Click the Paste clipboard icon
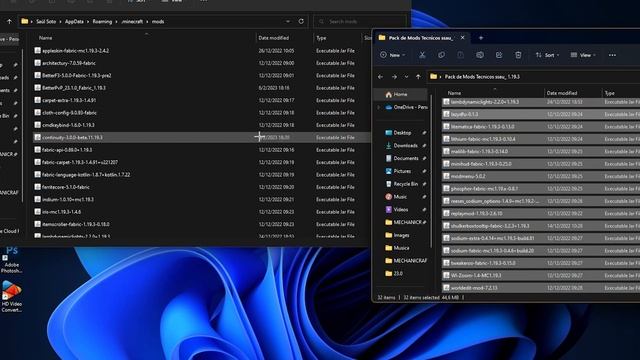The height and width of the screenshot is (360, 640). point(460,55)
